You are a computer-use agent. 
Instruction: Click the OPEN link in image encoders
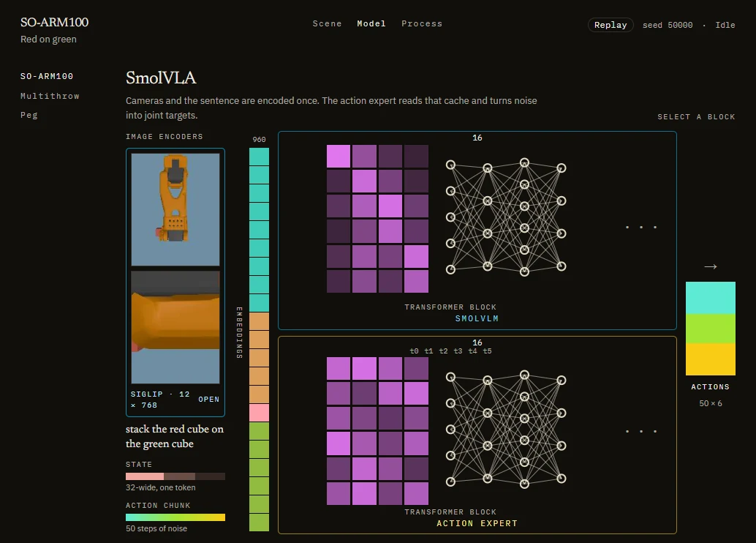pyautogui.click(x=209, y=399)
